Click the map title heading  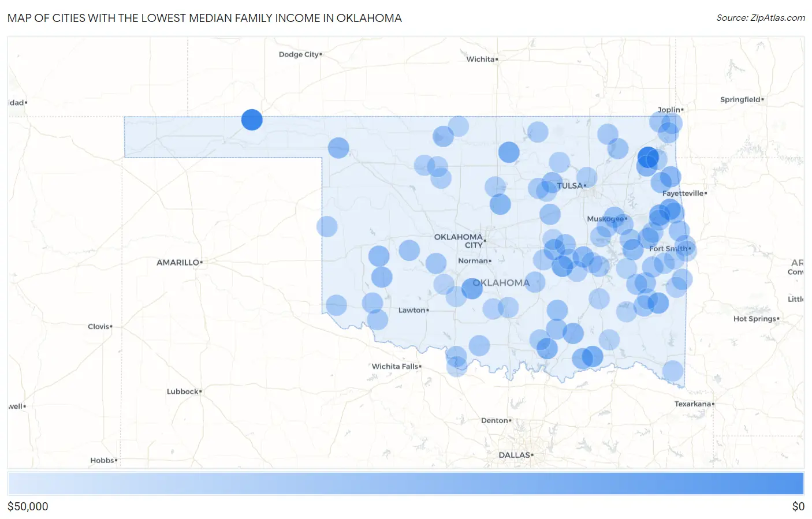tap(204, 18)
